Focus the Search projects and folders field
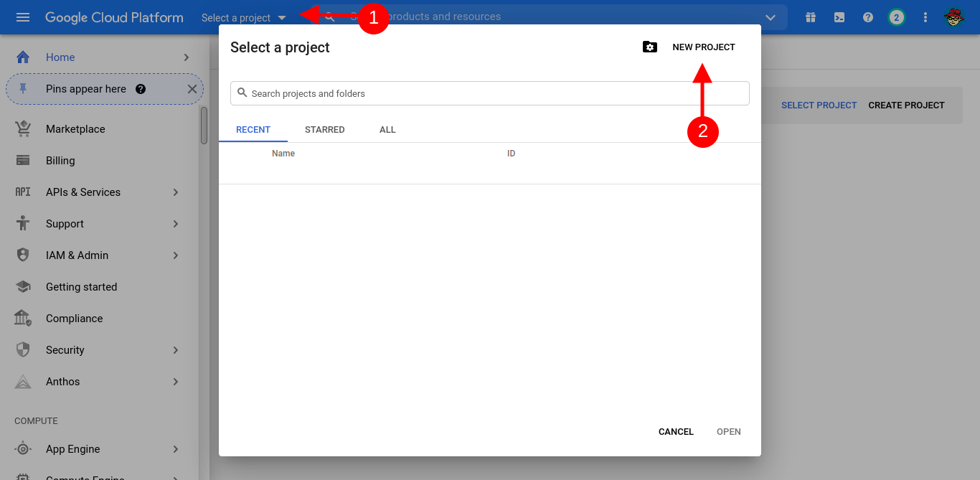The height and width of the screenshot is (480, 980). tap(490, 93)
